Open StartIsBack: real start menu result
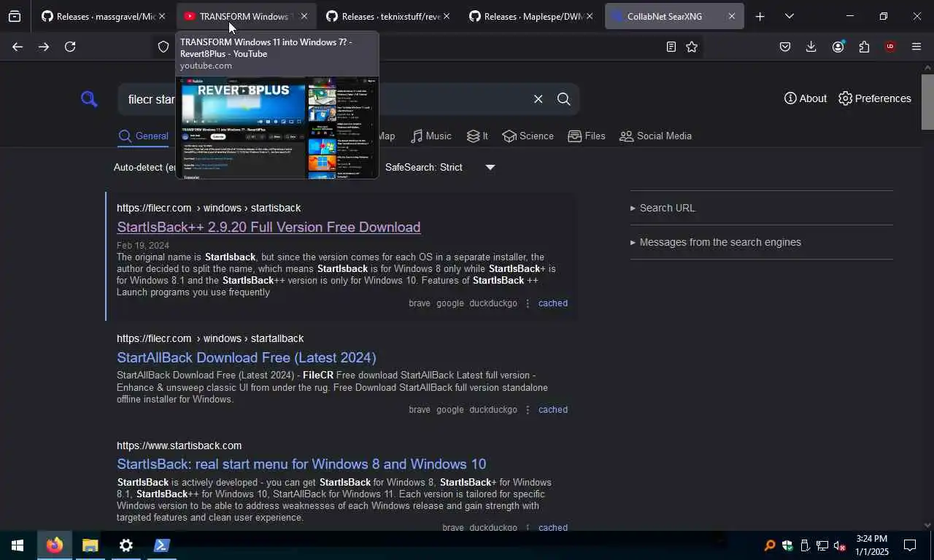 point(301,464)
